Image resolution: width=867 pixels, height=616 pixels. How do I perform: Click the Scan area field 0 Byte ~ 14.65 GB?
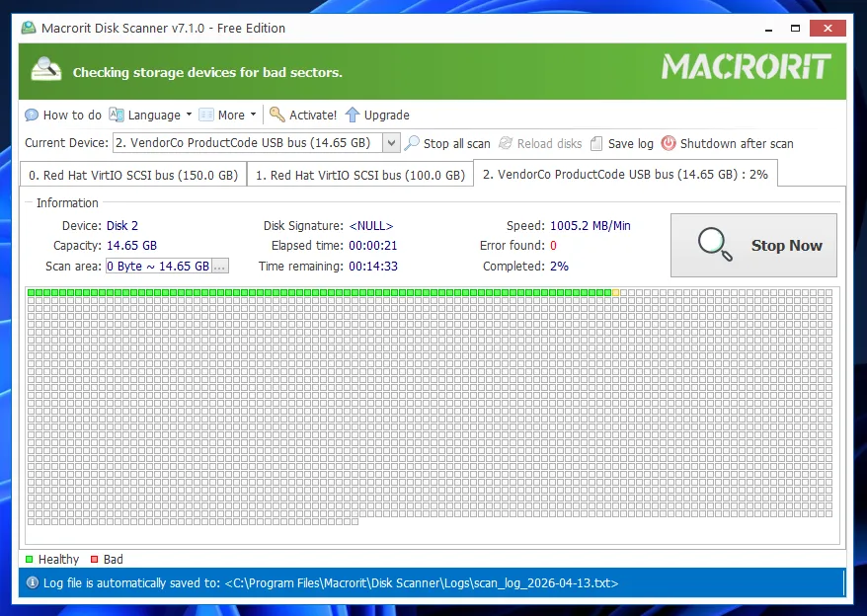pos(159,266)
